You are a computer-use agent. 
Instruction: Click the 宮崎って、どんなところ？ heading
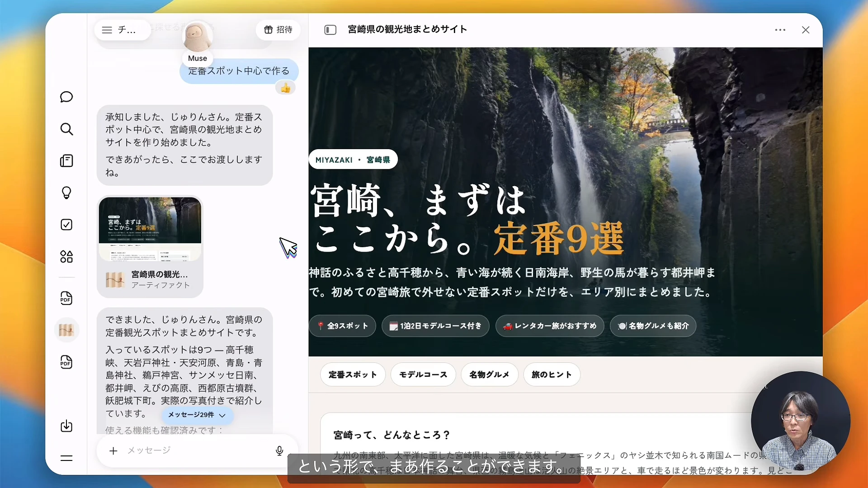pos(392,435)
